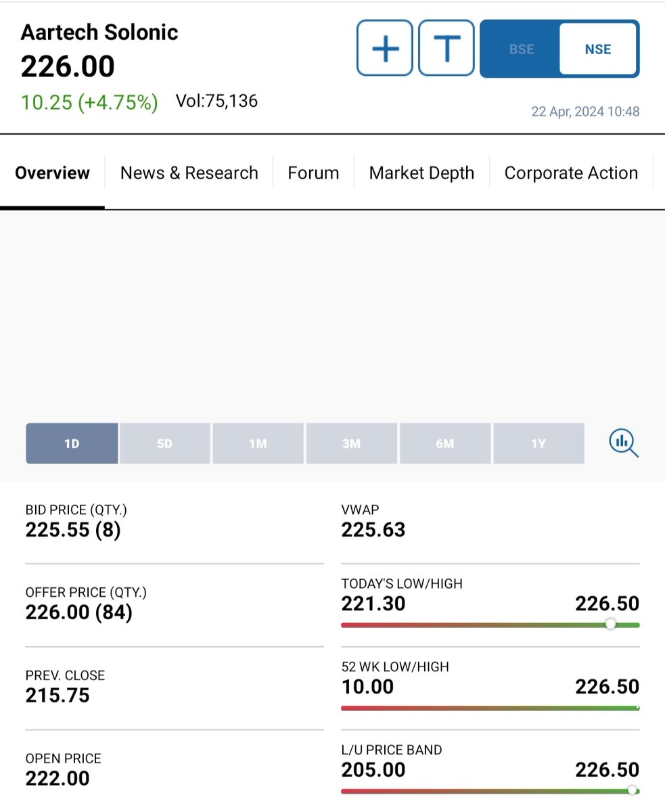
Task: Click the L/U Price Band range slider
Action: coord(490,790)
